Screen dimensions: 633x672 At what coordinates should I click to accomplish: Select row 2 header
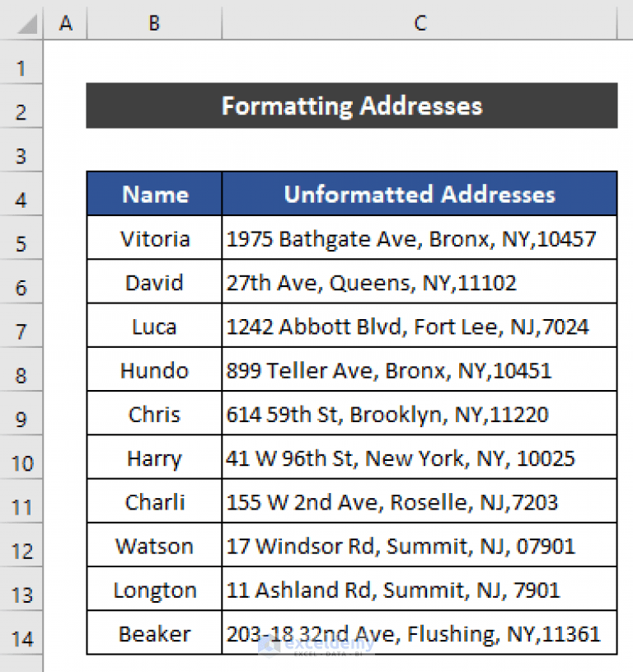21,110
